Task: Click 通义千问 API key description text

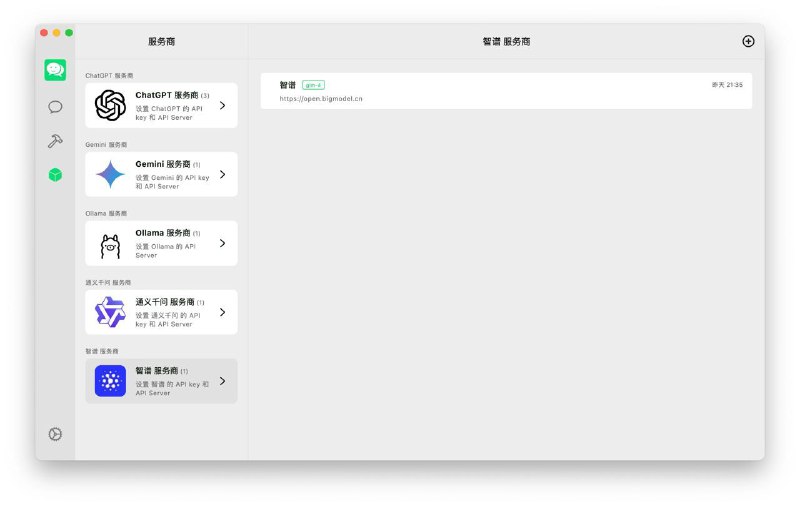Action: coord(168,320)
